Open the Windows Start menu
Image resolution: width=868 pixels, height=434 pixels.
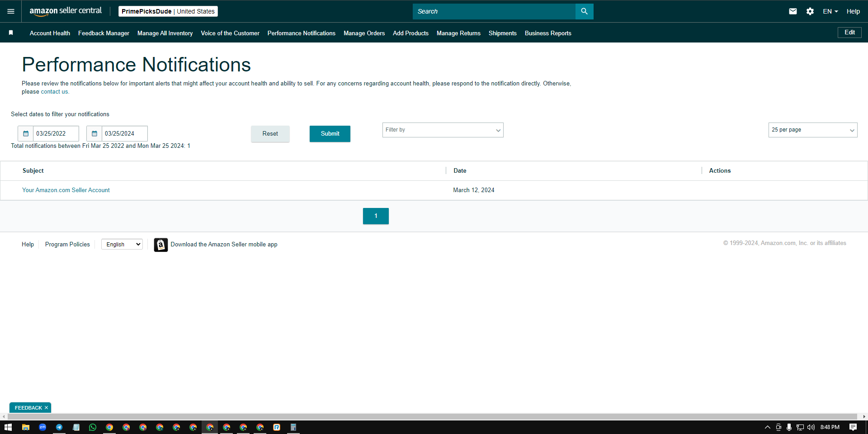[8, 427]
